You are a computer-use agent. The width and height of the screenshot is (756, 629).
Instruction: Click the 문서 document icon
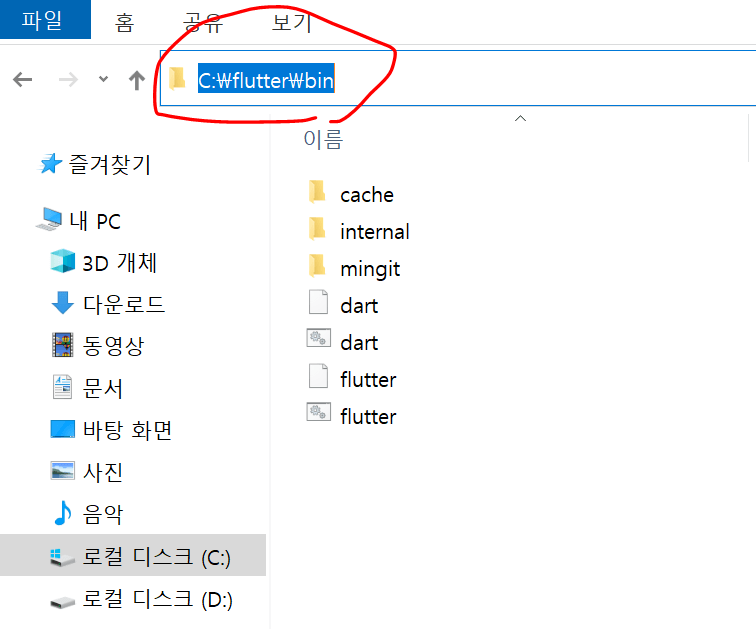(x=63, y=387)
